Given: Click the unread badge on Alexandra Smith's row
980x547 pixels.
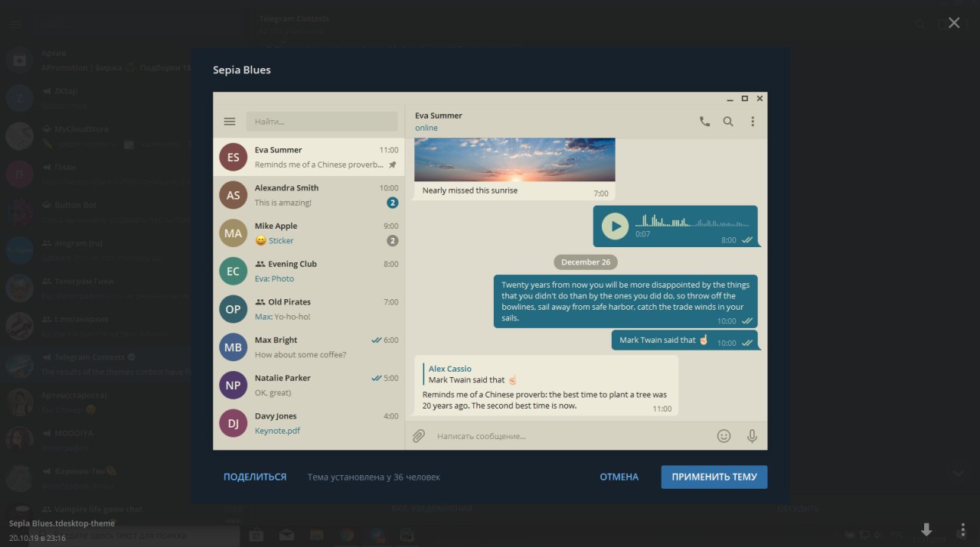Looking at the screenshot, I should (x=393, y=203).
